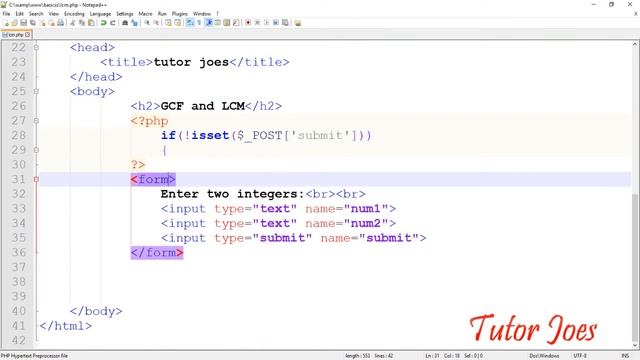Click the Close All toolbar icon

[x=52, y=23]
